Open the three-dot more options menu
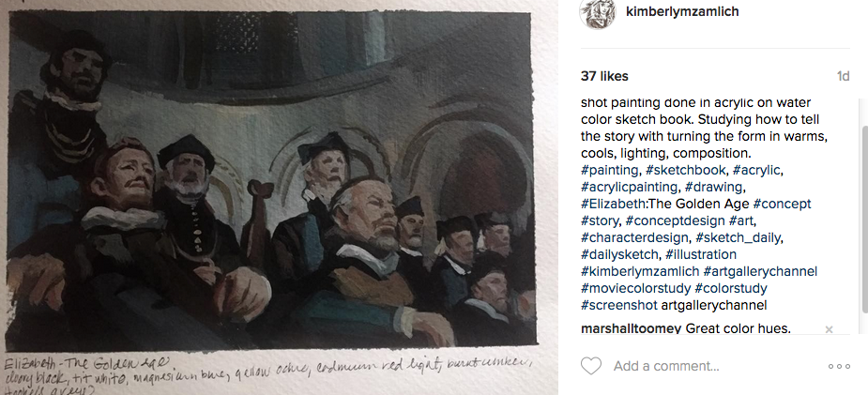Image resolution: width=868 pixels, height=395 pixels. 839,367
